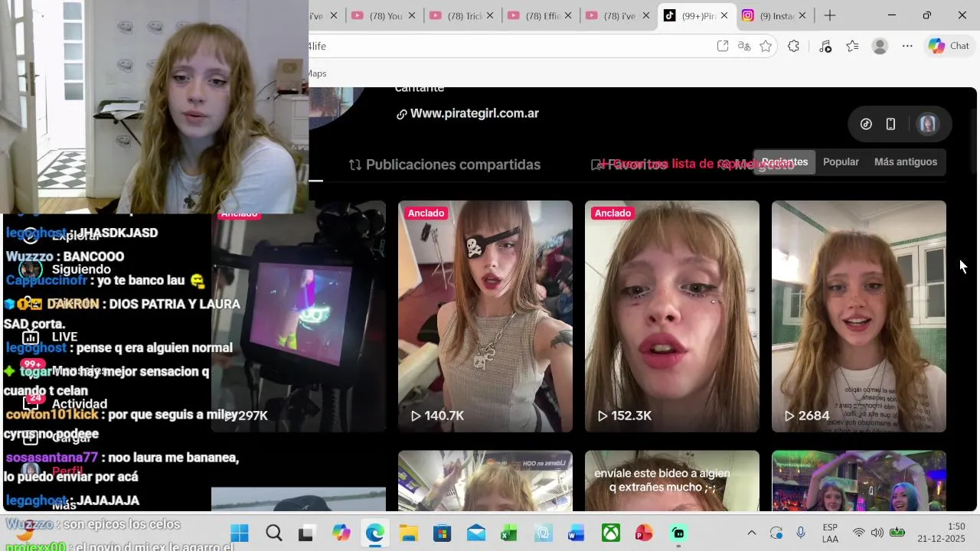This screenshot has width=980, height=551.
Task: Open 'Siguiendo' in TikTok sidebar
Action: point(67,269)
